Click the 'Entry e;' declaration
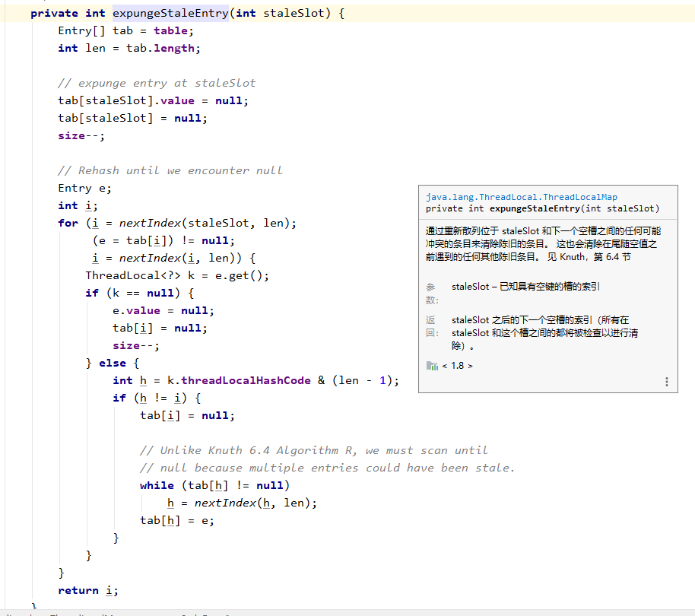Image resolution: width=695 pixels, height=616 pixels. tap(84, 189)
